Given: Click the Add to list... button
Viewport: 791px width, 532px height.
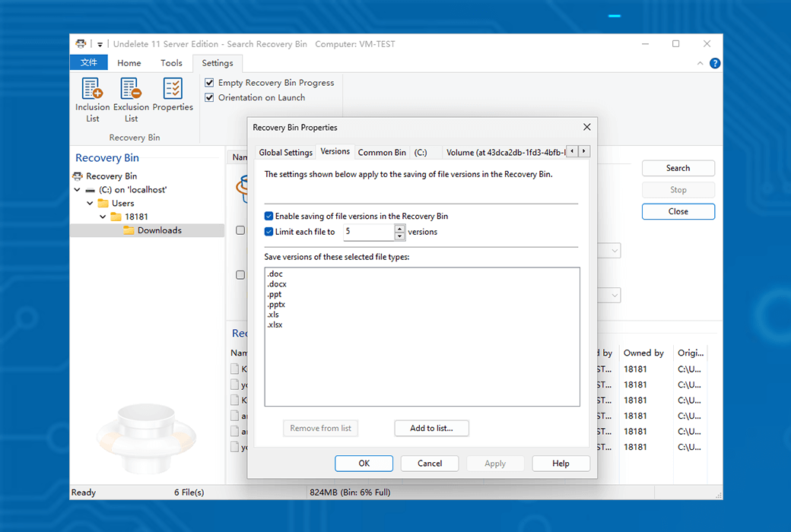Looking at the screenshot, I should [x=431, y=428].
